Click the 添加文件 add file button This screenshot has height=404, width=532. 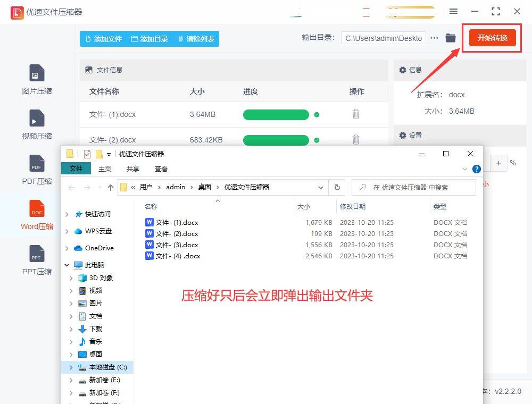click(x=104, y=39)
